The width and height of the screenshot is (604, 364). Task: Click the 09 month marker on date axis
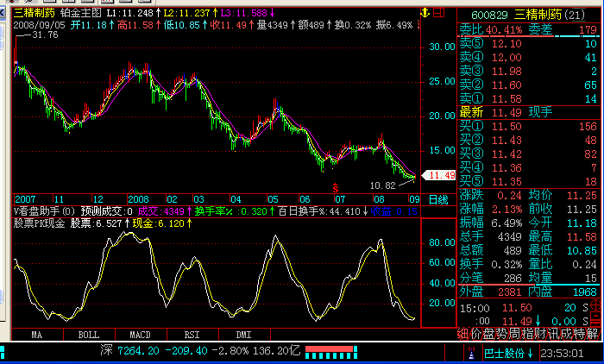pos(414,199)
